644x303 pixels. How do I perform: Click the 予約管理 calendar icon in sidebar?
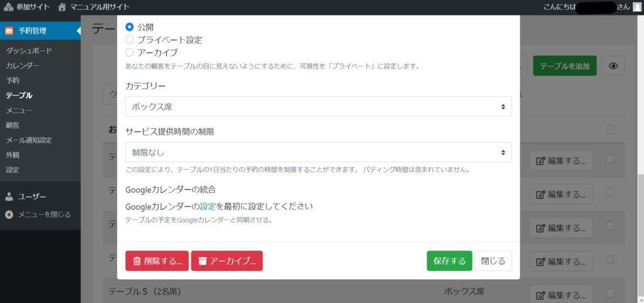(x=9, y=30)
